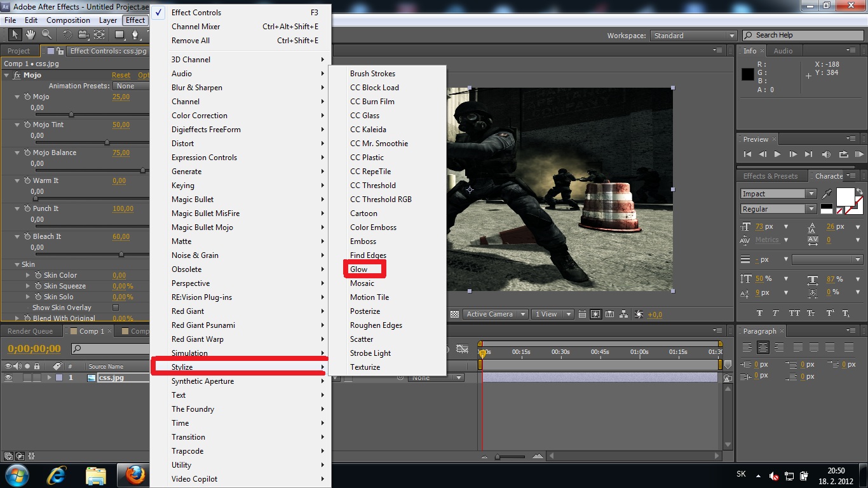Select the Rotation tool
This screenshot has height=488, width=868.
tap(67, 34)
